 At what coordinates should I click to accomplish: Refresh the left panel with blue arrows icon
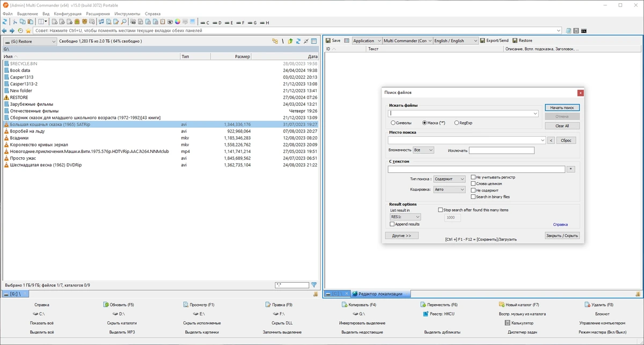[x=298, y=41]
